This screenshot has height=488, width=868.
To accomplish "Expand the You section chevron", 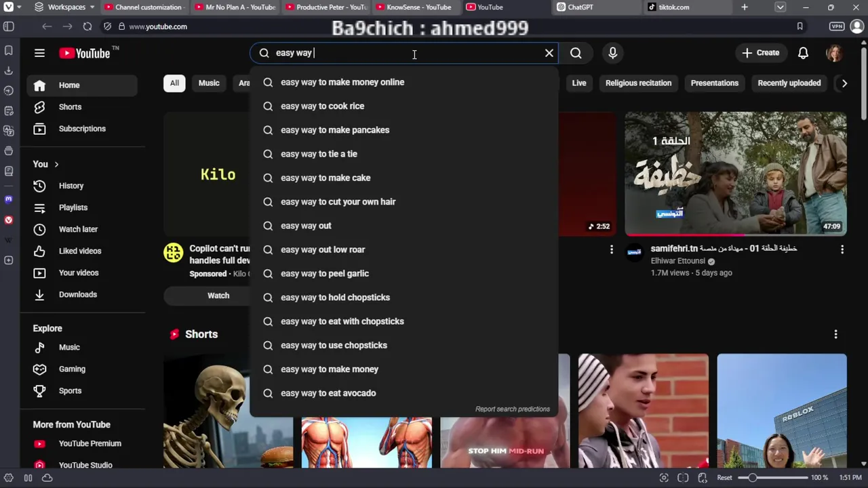I will [56, 164].
